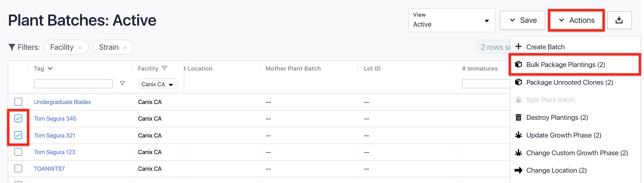
Task: Expand the Save dropdown button
Action: 522,20
